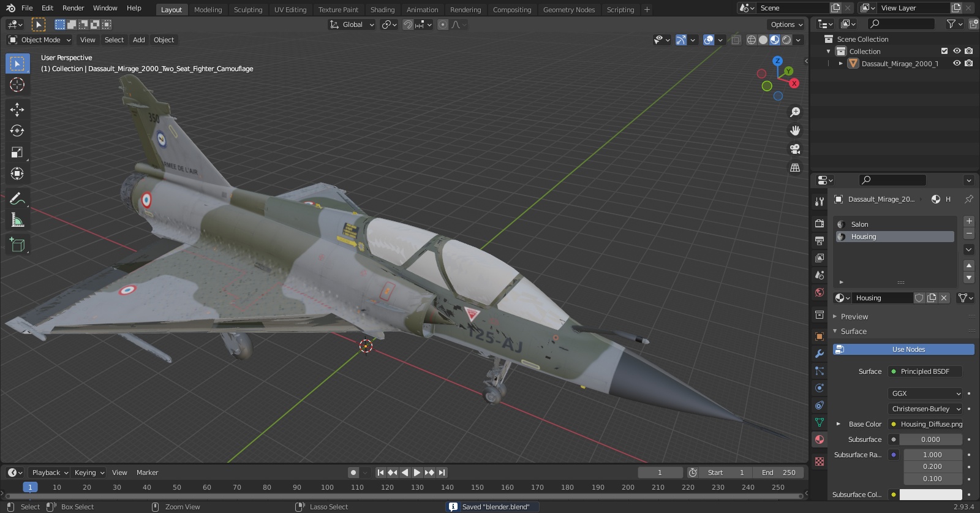
Task: Toggle X-ray mode
Action: (x=736, y=40)
